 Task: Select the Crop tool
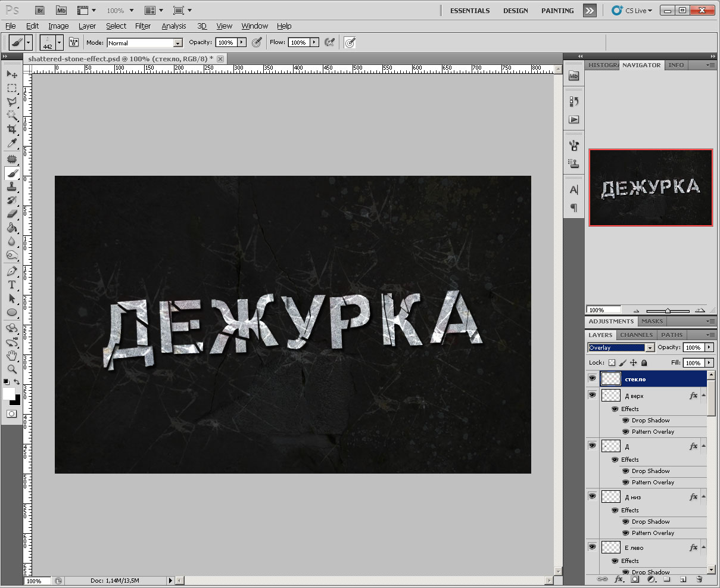(x=11, y=129)
